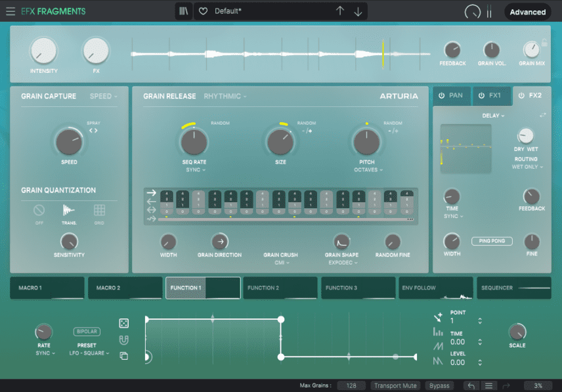Open the Pitch Octaves dropdown
This screenshot has width=562, height=392.
368,170
